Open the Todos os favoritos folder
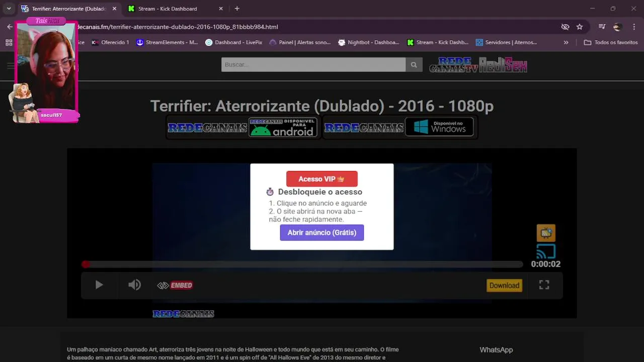The width and height of the screenshot is (644, 362). pyautogui.click(x=611, y=42)
